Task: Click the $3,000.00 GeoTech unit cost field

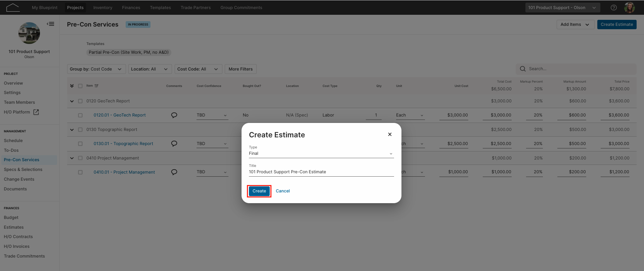Action: [454, 115]
